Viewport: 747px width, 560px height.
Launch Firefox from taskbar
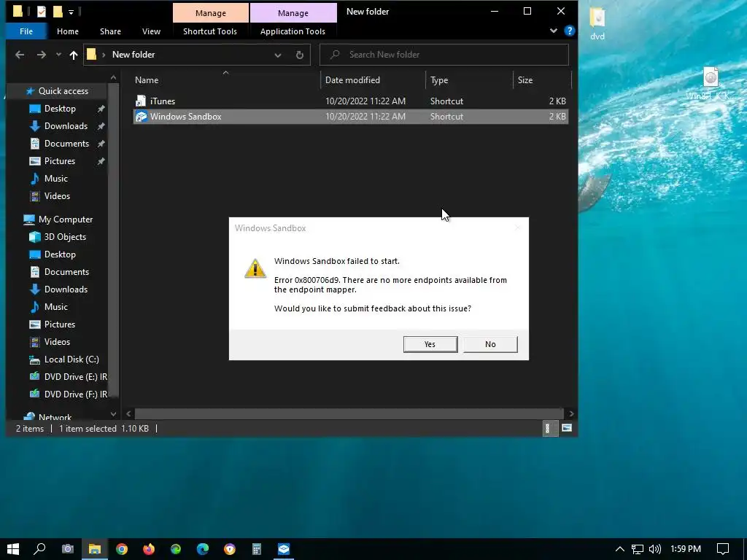pos(149,549)
